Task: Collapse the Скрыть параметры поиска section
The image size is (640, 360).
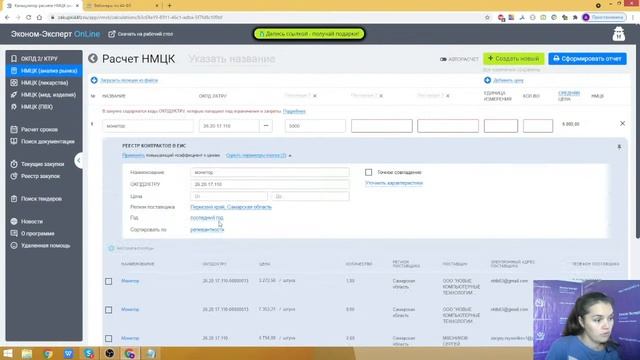Action: pyautogui.click(x=258, y=156)
